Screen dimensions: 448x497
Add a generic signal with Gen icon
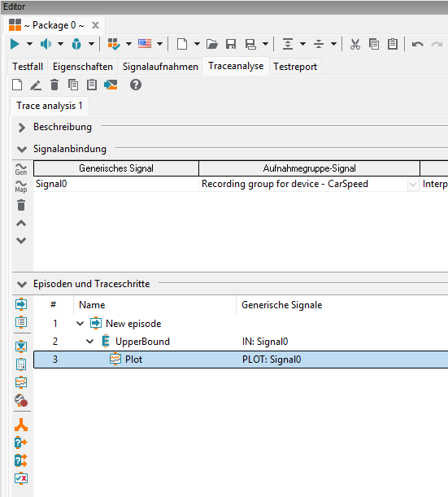click(21, 169)
